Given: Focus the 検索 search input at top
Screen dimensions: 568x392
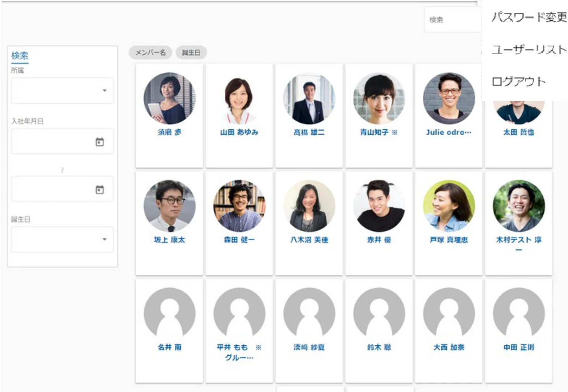Looking at the screenshot, I should [x=453, y=20].
